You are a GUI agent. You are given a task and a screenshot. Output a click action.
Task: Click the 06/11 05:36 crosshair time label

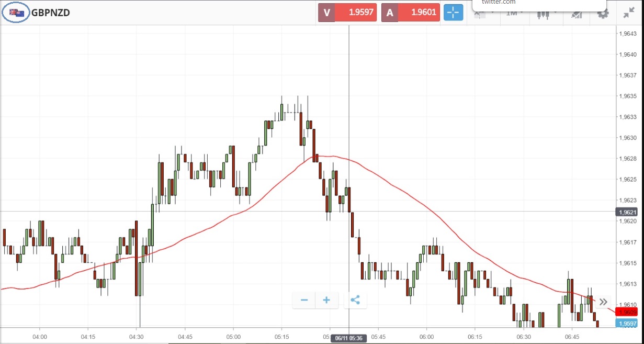[x=349, y=338]
